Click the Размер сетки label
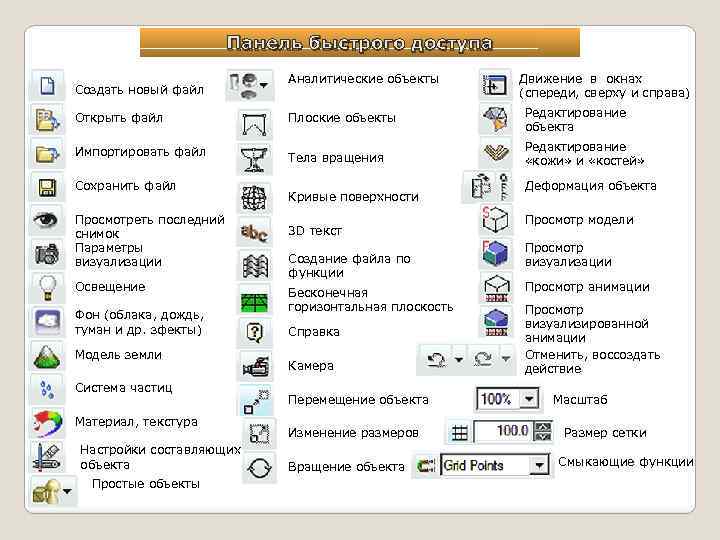 point(605,433)
